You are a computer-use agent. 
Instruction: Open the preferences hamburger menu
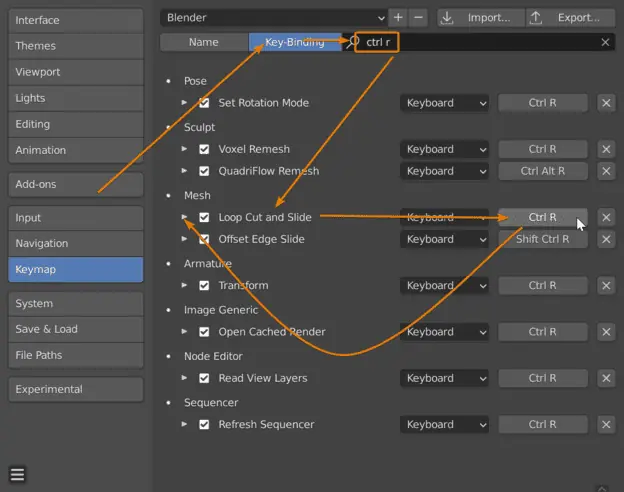click(17, 474)
